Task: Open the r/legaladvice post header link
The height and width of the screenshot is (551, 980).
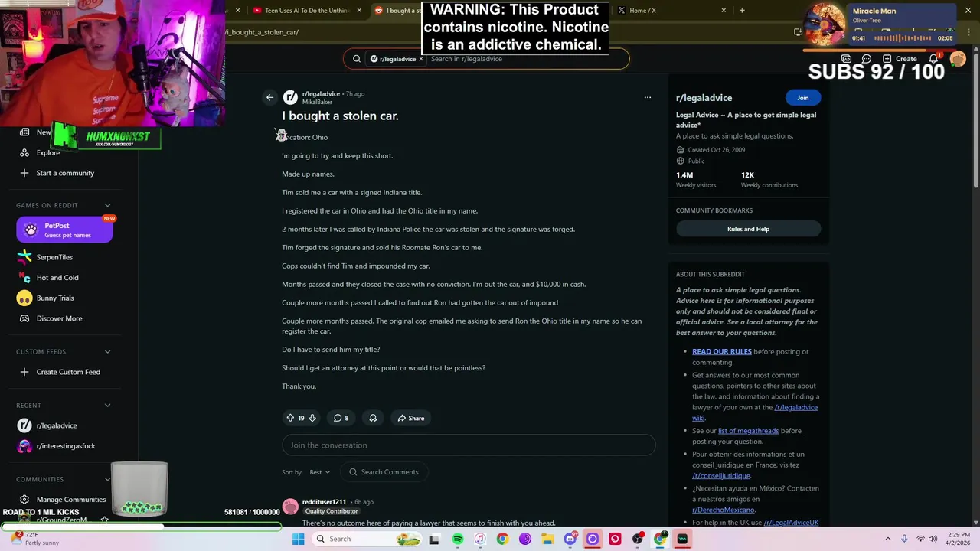Action: [x=321, y=94]
